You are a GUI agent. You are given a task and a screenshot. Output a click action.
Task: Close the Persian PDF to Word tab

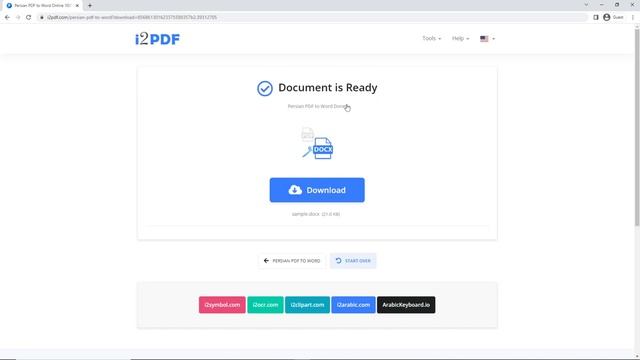77,6
